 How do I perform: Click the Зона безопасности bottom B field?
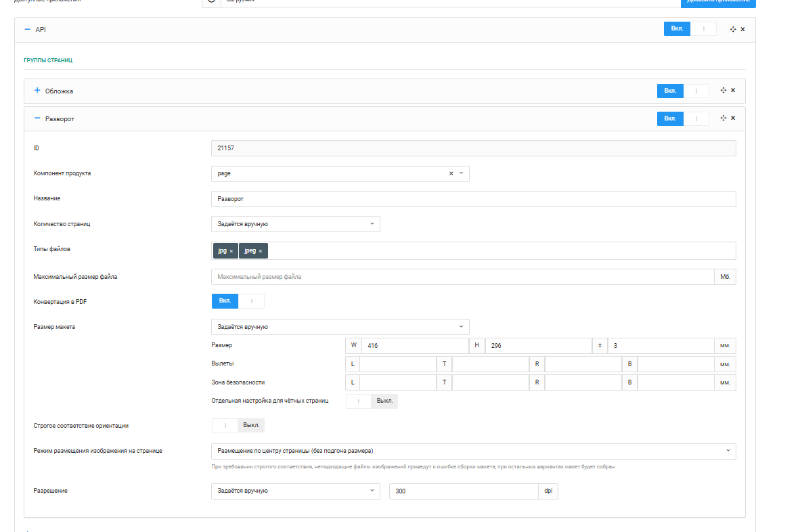point(675,382)
